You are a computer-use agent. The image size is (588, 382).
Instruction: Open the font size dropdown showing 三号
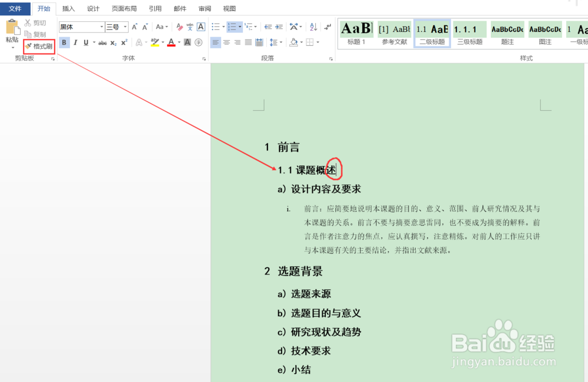point(125,26)
